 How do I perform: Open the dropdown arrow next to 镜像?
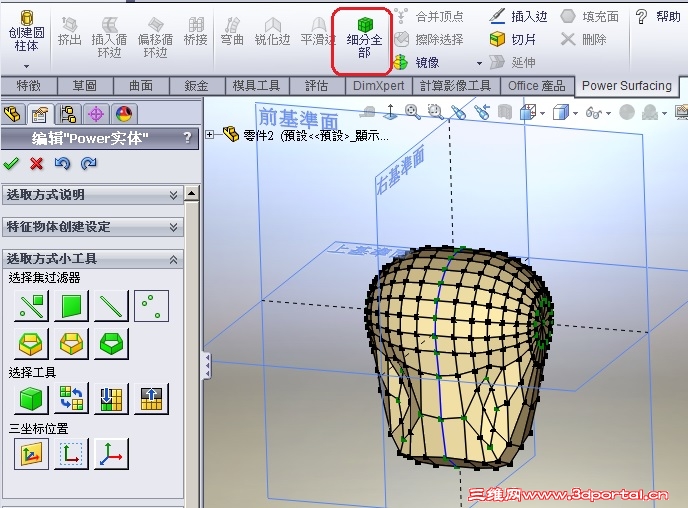pos(479,63)
